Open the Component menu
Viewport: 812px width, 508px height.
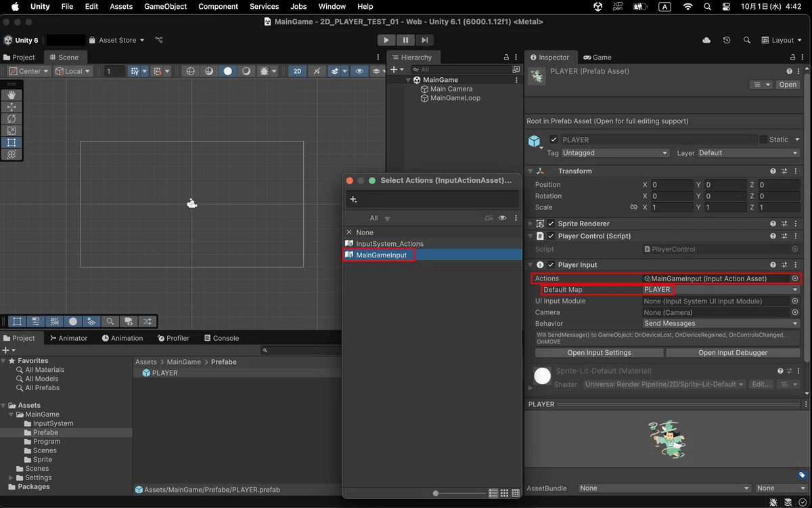tap(218, 6)
